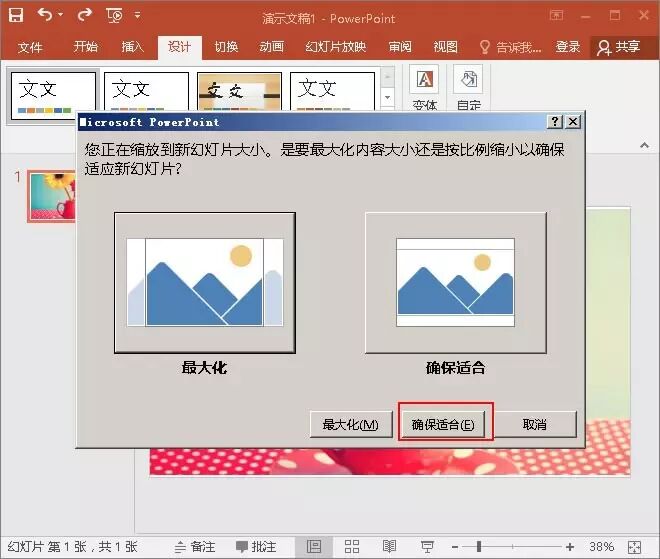Choose the 确保适合 preview image option

pos(456,283)
